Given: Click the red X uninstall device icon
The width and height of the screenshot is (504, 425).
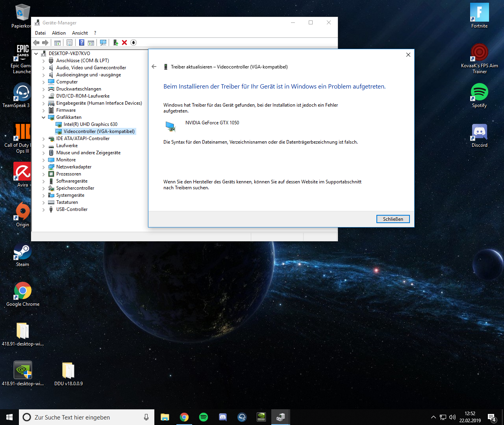Looking at the screenshot, I should tap(124, 42).
